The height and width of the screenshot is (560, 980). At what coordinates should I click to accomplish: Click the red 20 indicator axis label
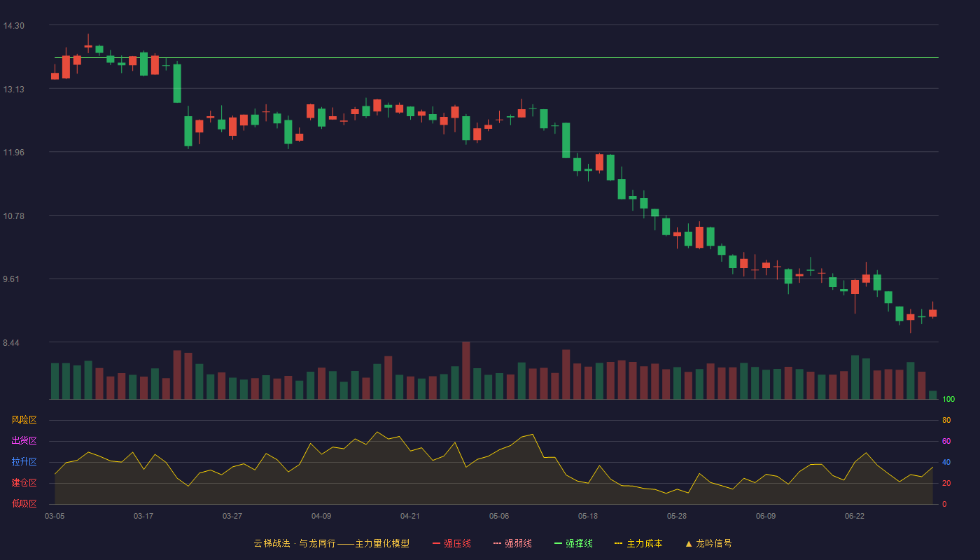click(x=946, y=483)
